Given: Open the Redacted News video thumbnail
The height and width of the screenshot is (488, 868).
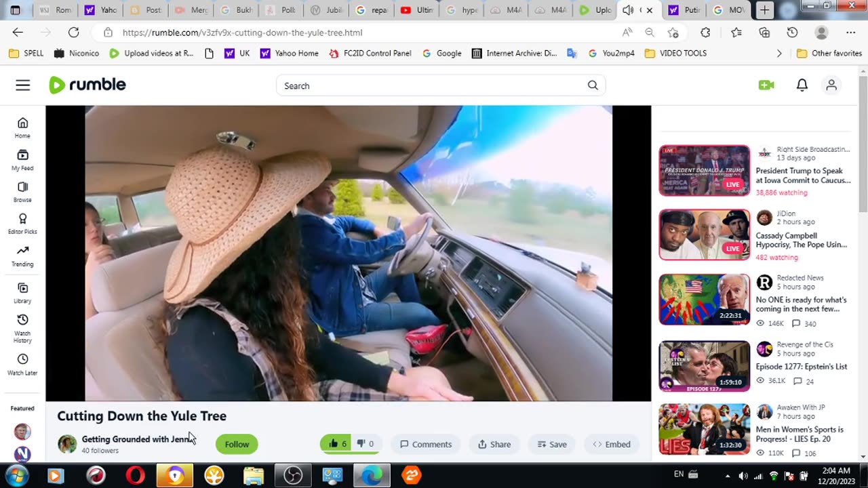Looking at the screenshot, I should tap(705, 300).
